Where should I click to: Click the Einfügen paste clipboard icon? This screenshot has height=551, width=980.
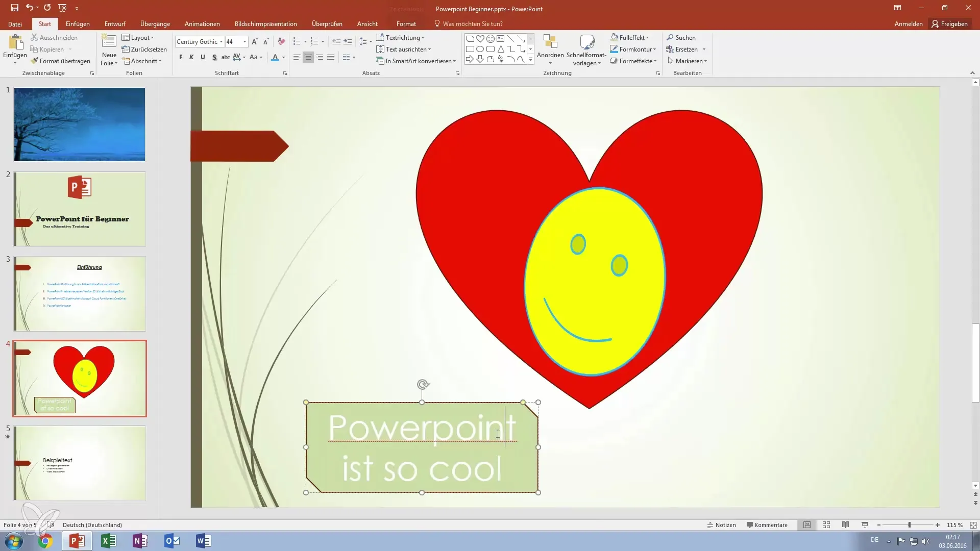coord(15,43)
